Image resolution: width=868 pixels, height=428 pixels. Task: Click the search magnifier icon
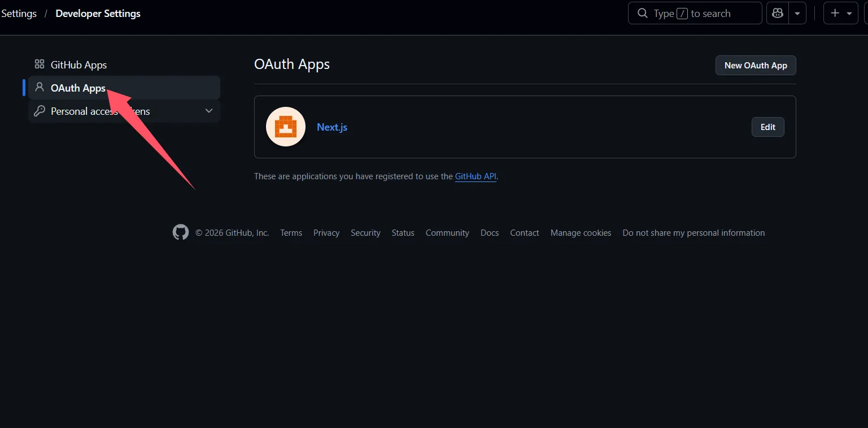(643, 13)
